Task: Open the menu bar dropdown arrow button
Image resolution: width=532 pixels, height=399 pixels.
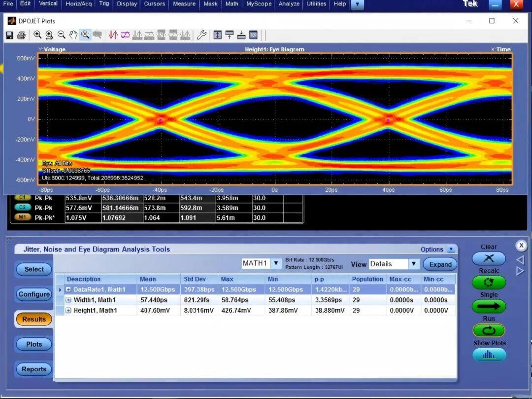Action: click(x=357, y=4)
